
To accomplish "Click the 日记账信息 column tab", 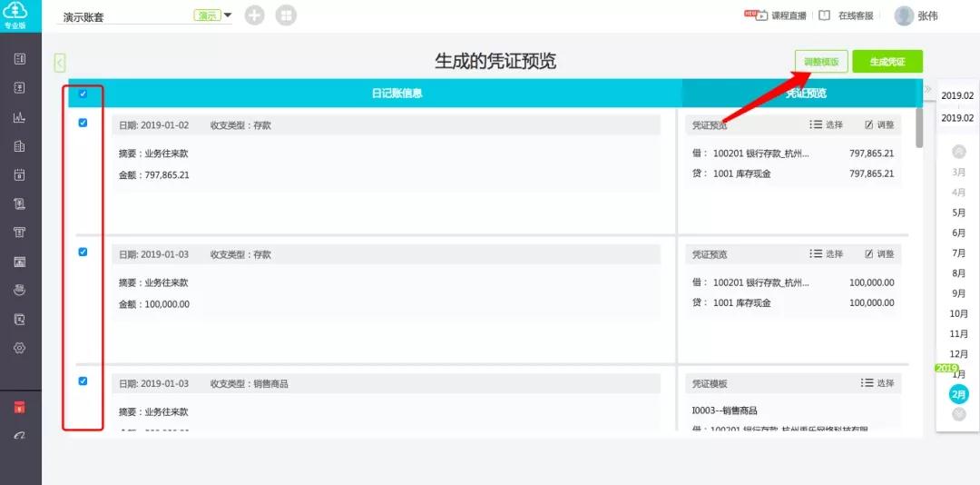I will pos(397,94).
